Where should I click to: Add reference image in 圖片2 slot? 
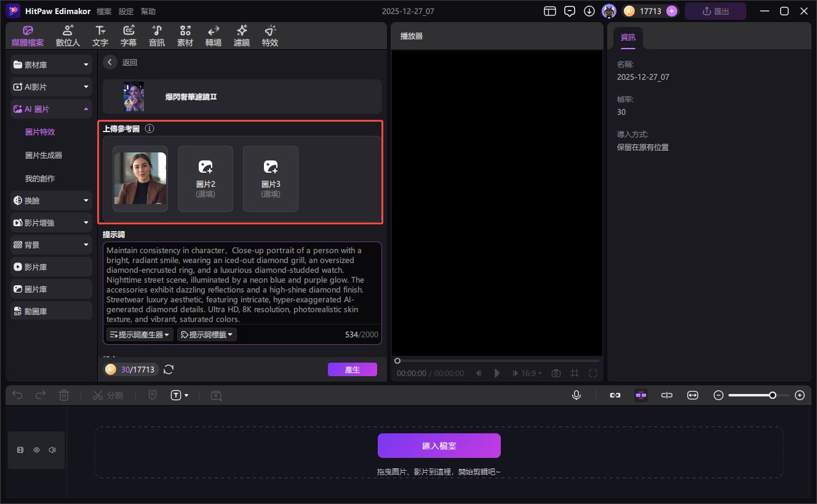coord(205,178)
